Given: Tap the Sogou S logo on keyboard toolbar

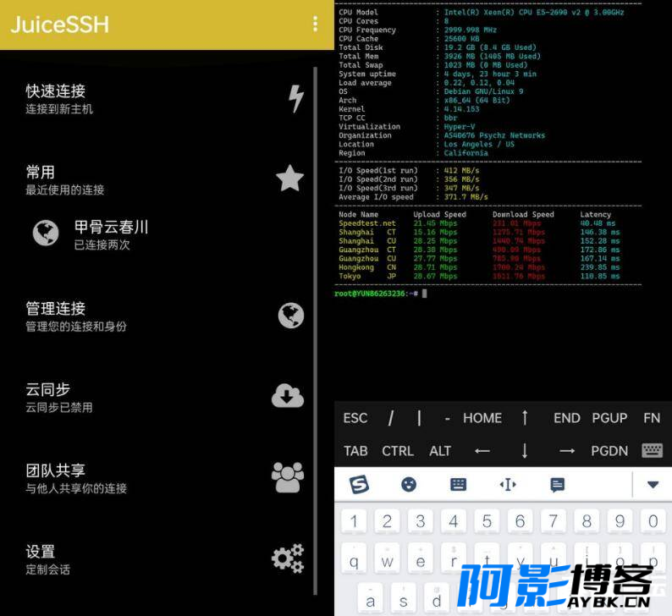Looking at the screenshot, I should click(x=359, y=485).
